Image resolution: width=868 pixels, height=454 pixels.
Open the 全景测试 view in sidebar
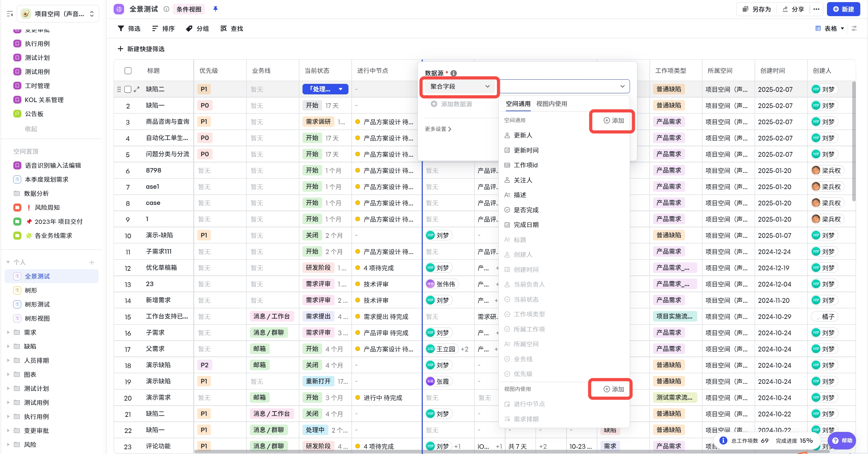(x=52, y=276)
